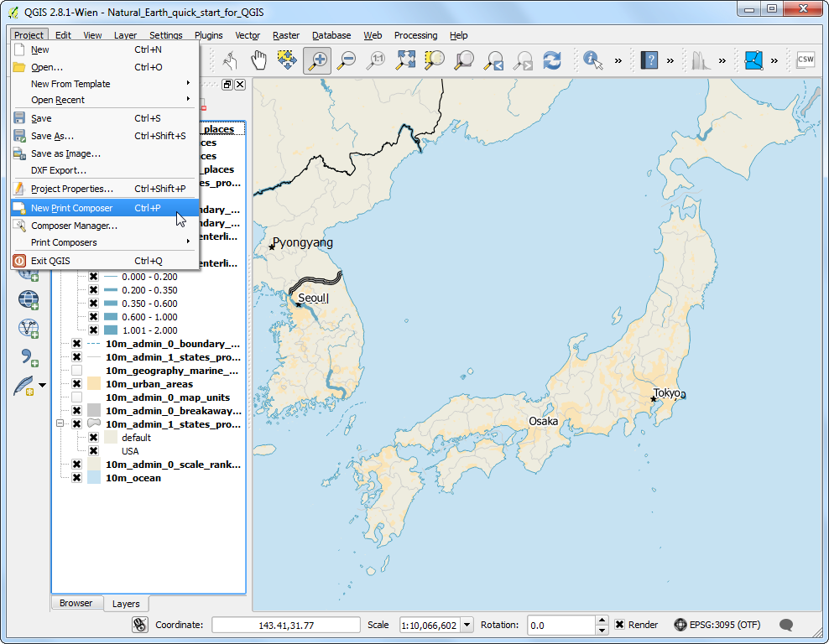Viewport: 829px width, 644px height.
Task: Click the Zoom Full extent icon
Action: click(405, 60)
